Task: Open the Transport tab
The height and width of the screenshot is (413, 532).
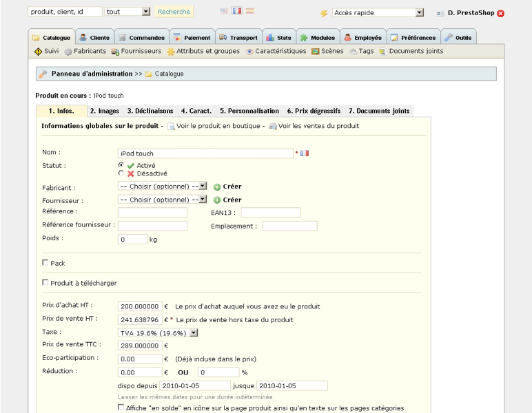Action: click(x=238, y=38)
